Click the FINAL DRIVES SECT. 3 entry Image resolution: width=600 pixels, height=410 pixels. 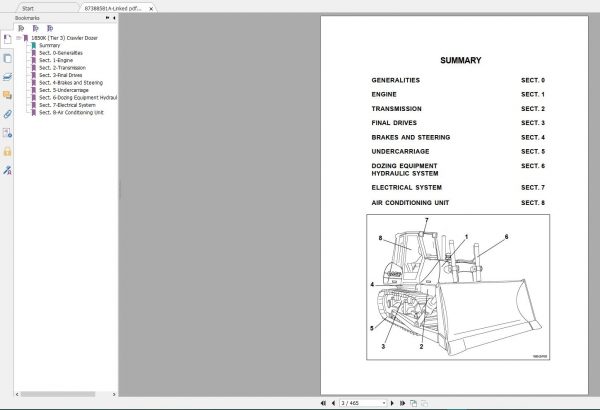tap(458, 123)
